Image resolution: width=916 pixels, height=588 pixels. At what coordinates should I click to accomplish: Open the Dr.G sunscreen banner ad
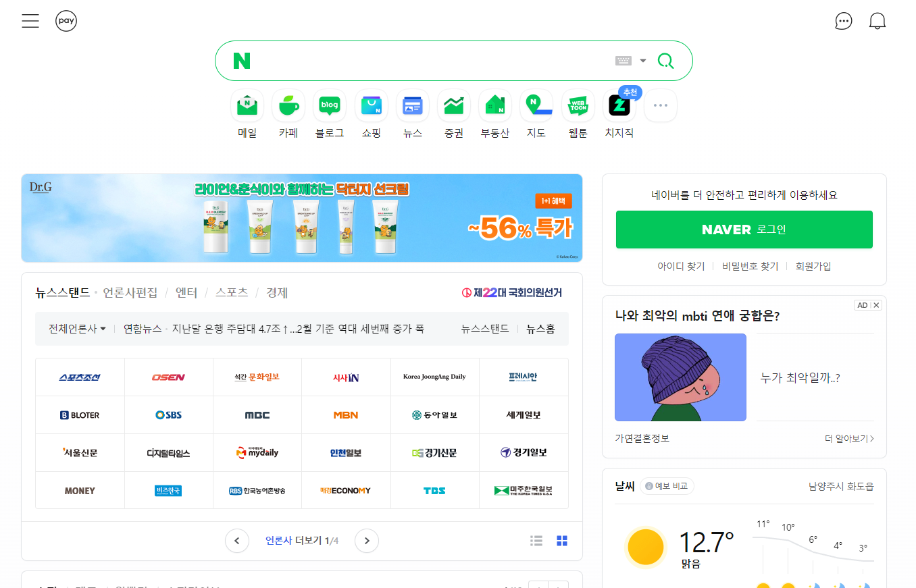point(302,218)
